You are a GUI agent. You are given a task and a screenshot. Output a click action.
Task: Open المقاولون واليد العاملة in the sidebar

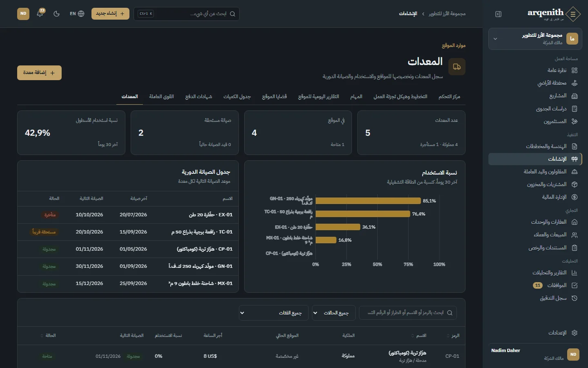[x=535, y=172]
